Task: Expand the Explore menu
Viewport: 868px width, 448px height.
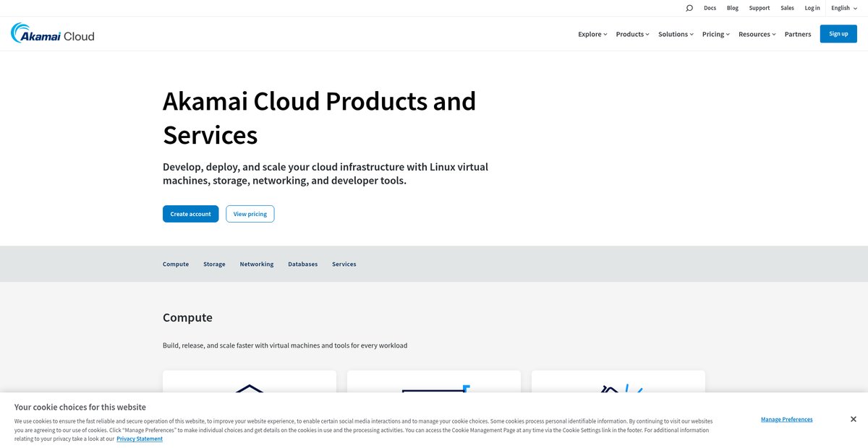Action: pyautogui.click(x=592, y=34)
